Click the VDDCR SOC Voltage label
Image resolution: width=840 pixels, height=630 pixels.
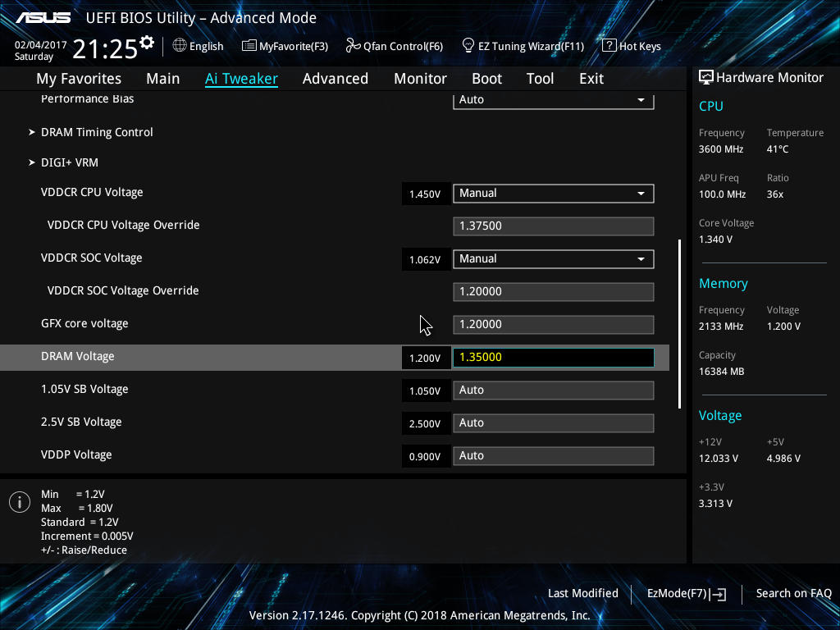pos(92,258)
